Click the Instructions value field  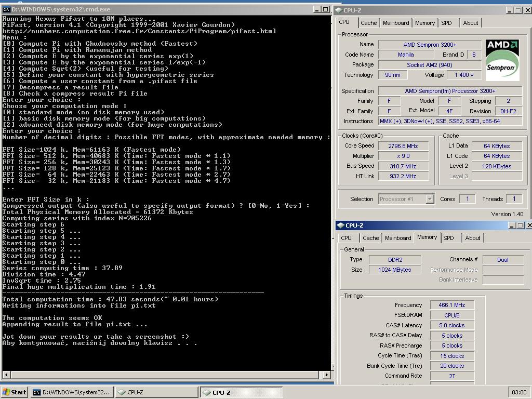[450, 121]
